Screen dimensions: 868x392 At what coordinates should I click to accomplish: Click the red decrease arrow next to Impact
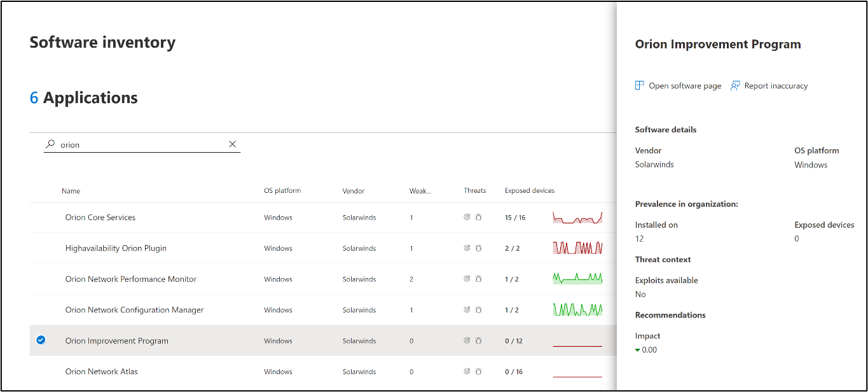click(638, 349)
